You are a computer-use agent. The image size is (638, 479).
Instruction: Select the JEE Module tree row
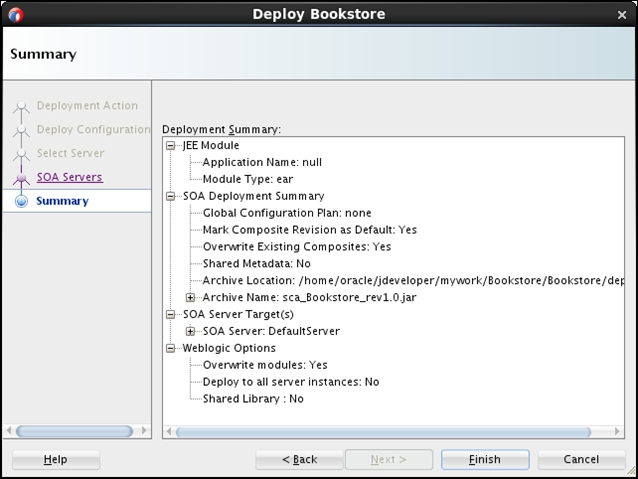click(211, 145)
